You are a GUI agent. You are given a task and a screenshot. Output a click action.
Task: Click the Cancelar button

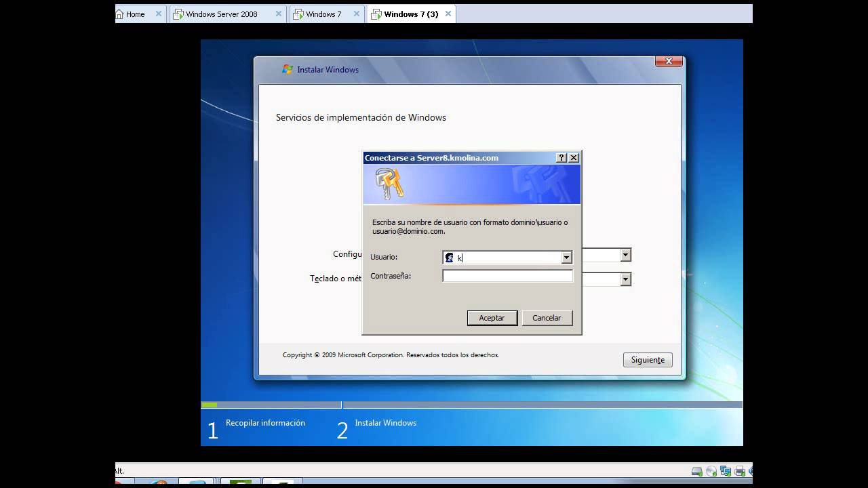[547, 318]
